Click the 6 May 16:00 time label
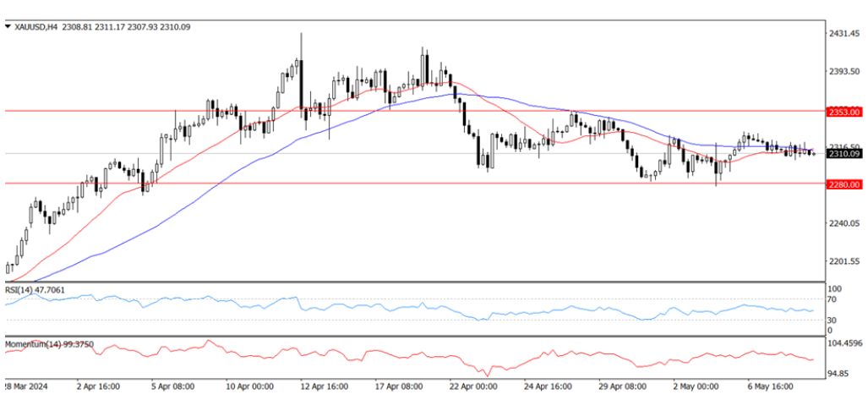The width and height of the screenshot is (868, 411). click(771, 386)
